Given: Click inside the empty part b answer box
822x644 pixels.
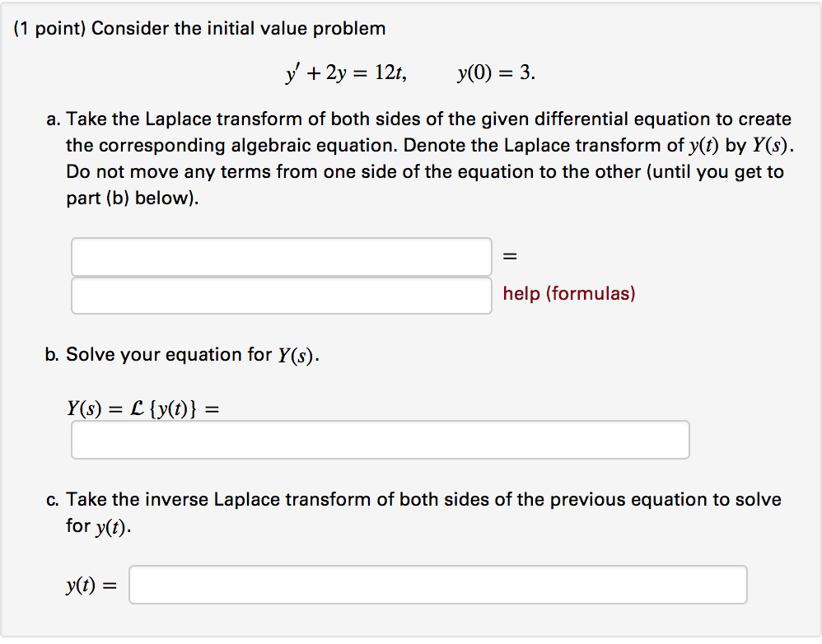Looking at the screenshot, I should click(380, 440).
